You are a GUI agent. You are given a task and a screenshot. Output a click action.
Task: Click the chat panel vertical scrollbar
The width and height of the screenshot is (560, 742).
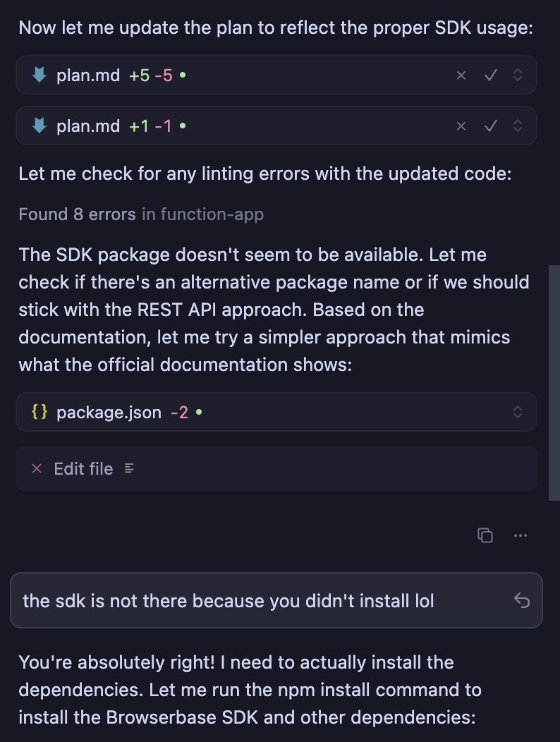pyautogui.click(x=554, y=381)
